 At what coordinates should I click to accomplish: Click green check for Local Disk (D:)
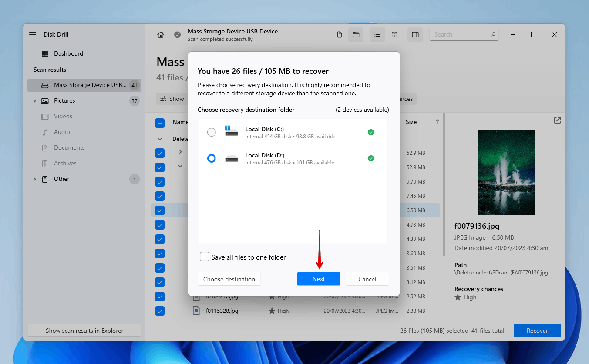point(371,158)
